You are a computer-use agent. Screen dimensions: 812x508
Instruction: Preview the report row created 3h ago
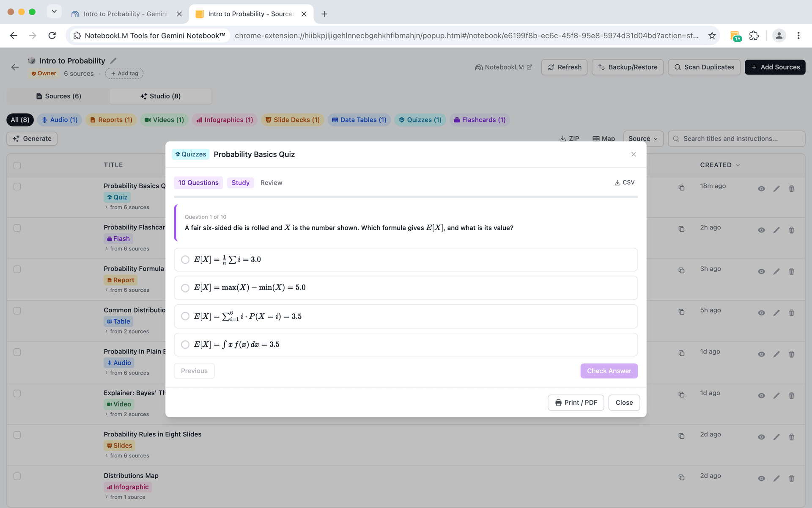pyautogui.click(x=761, y=271)
